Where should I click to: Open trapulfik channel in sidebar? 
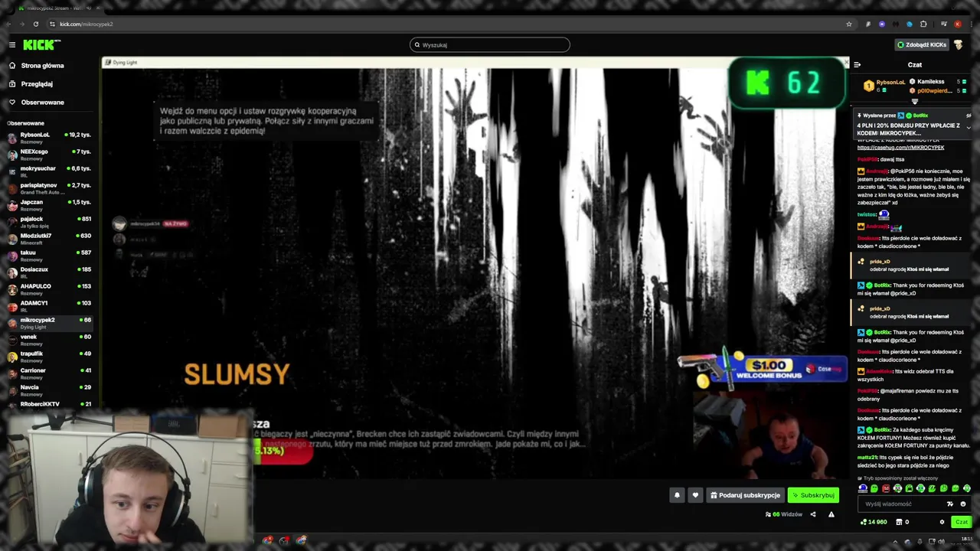(49, 357)
